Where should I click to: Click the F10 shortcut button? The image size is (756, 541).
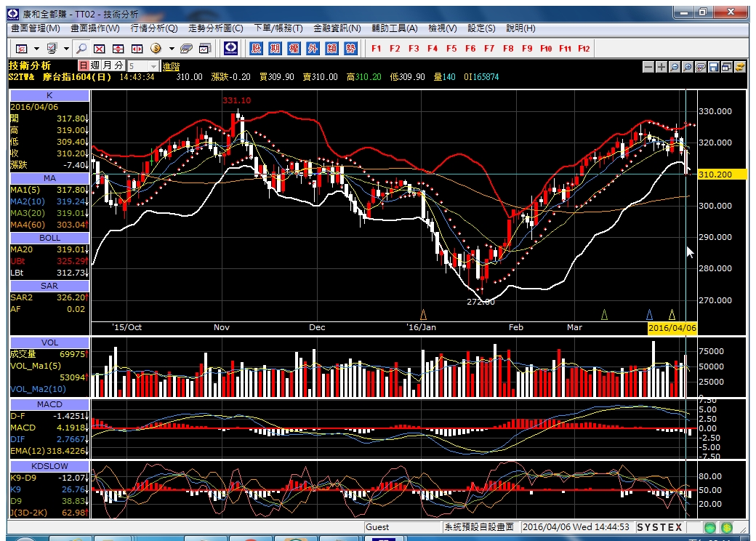(546, 49)
